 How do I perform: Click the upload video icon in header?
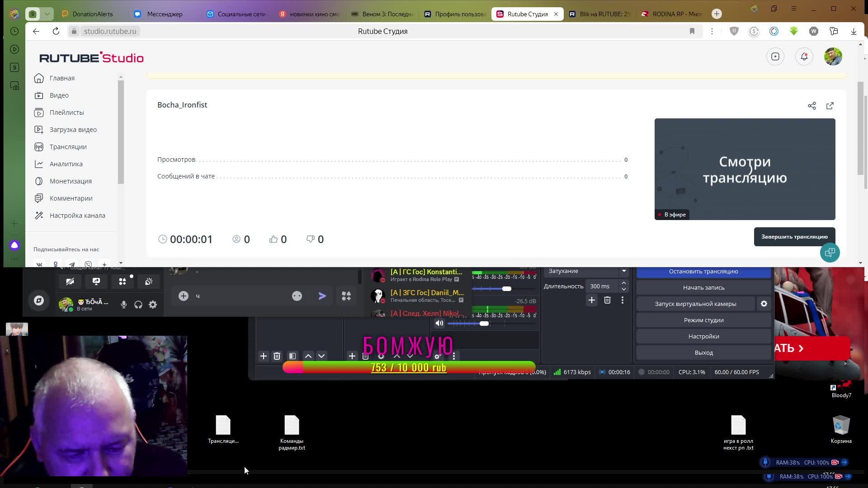point(775,56)
